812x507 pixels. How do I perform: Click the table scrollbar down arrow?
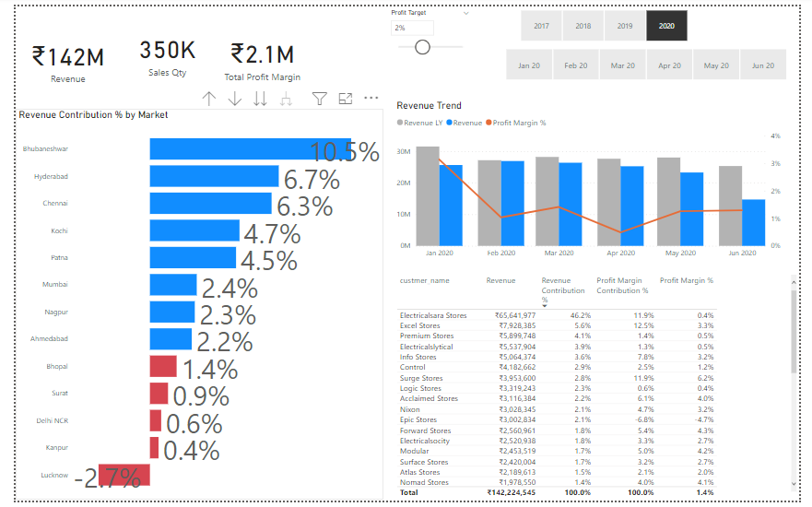794,484
